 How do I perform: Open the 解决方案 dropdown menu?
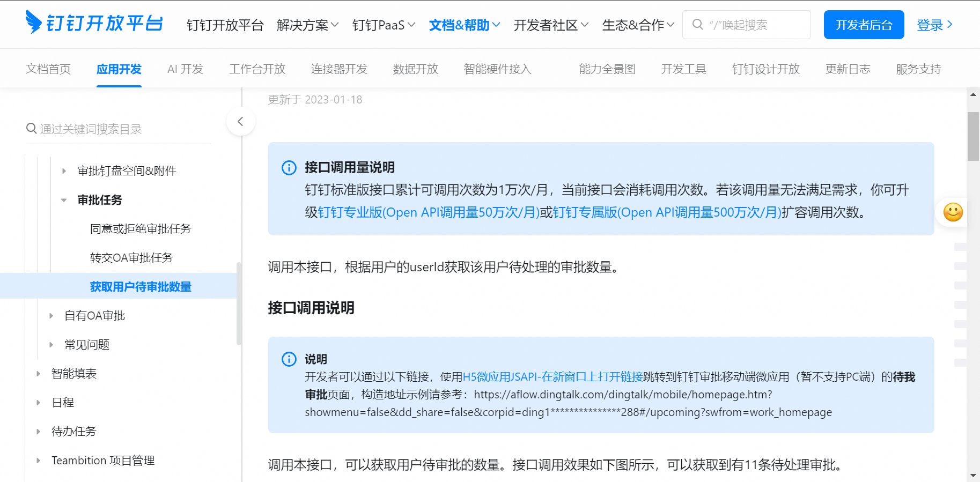(x=308, y=25)
